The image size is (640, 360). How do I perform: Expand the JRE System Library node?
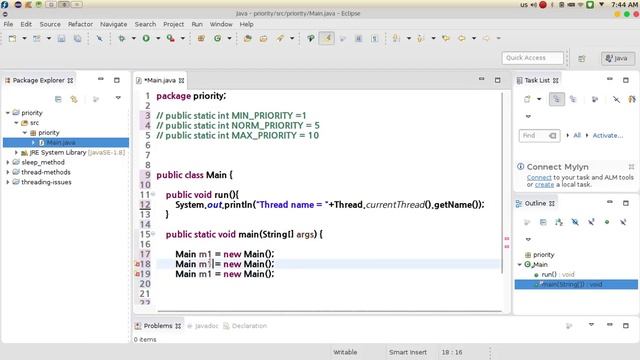click(x=16, y=152)
